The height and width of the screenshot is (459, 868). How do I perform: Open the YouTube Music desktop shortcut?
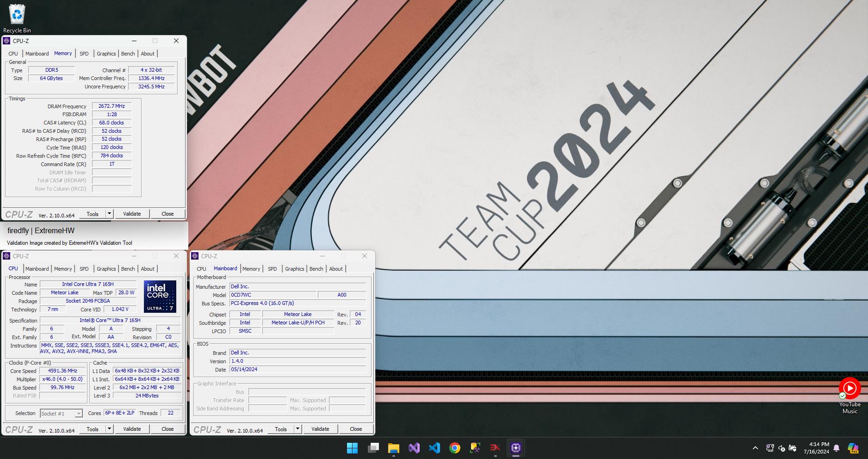pyautogui.click(x=849, y=396)
